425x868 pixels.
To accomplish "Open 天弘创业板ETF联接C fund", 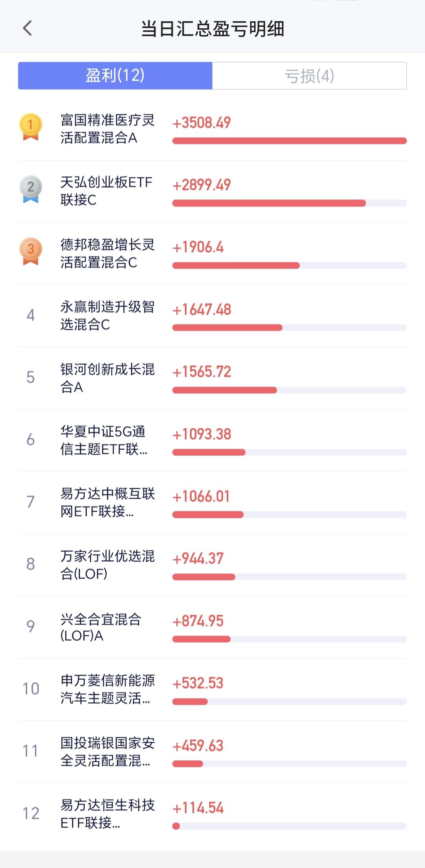I will 213,191.
